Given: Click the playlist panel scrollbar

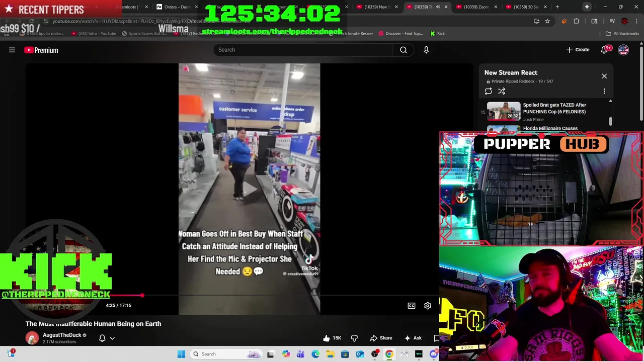Looking at the screenshot, I should pos(610,121).
